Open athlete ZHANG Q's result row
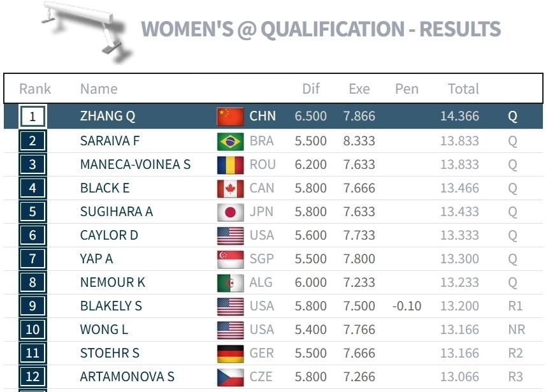548x392 pixels. (x=108, y=117)
